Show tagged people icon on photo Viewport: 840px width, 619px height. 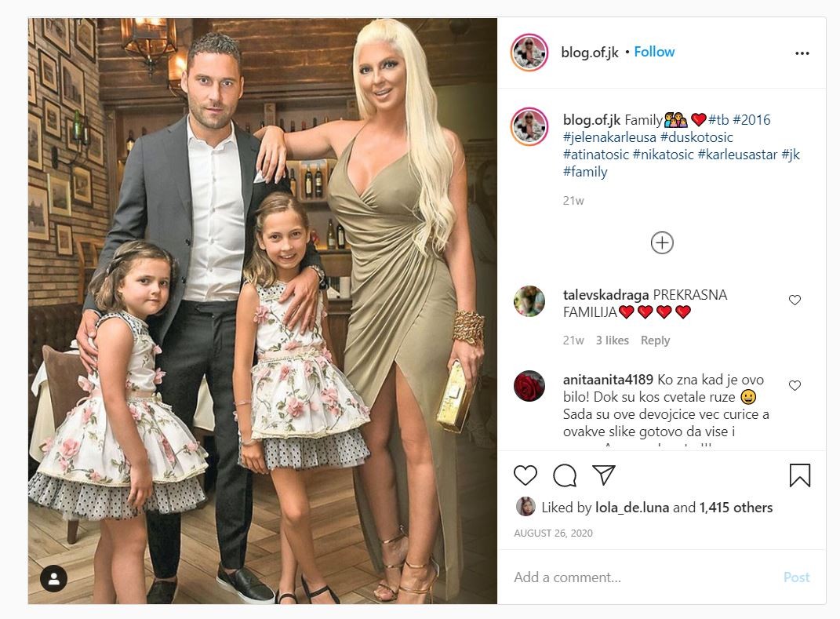[x=54, y=578]
